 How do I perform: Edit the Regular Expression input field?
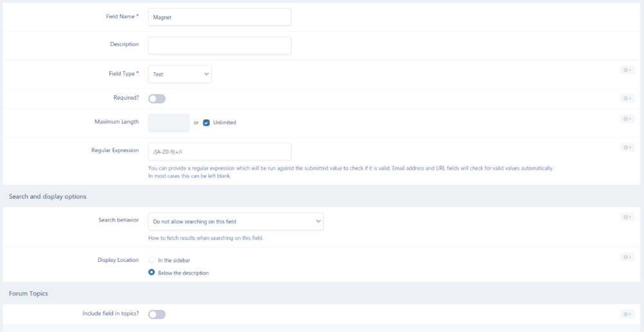[x=220, y=151]
